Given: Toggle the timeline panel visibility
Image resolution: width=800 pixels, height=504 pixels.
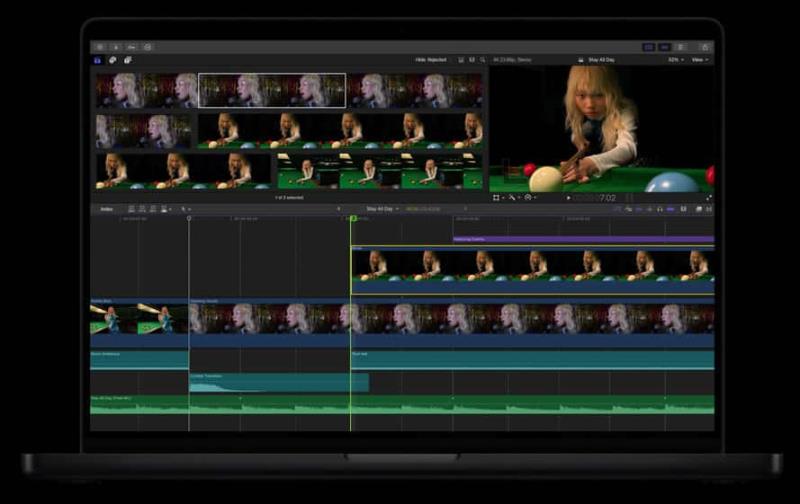Looking at the screenshot, I should (664, 47).
